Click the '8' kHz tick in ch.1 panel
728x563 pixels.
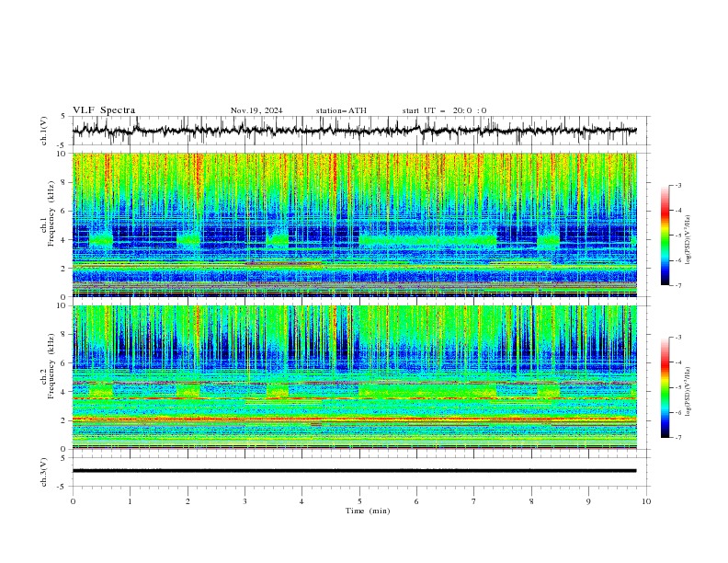[x=65, y=182]
